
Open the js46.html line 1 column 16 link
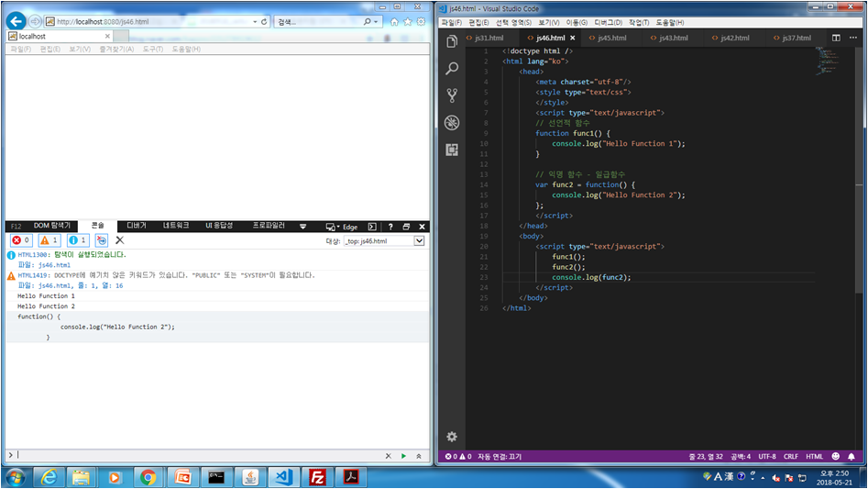click(81, 285)
